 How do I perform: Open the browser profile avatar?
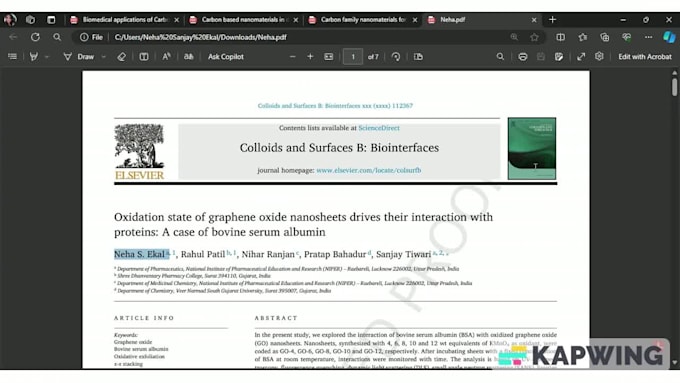[x=10, y=20]
